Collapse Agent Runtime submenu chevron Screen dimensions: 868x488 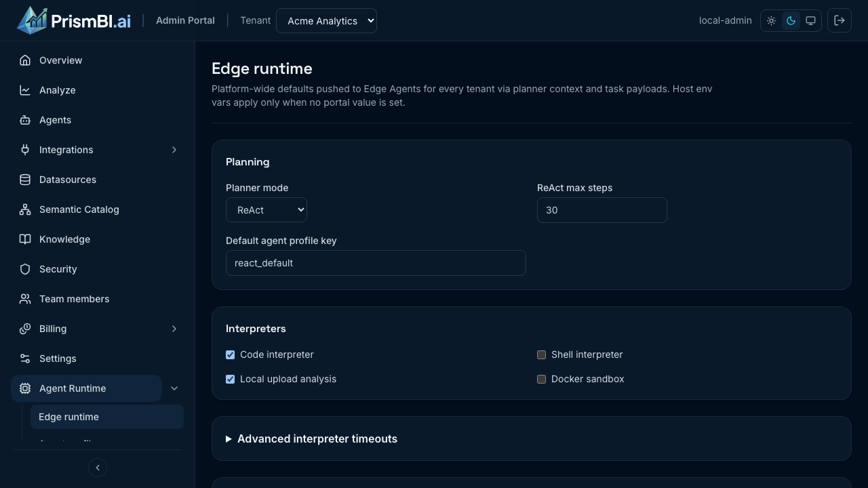[174, 388]
